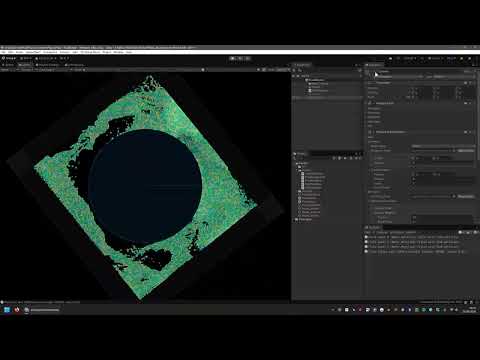480x360 pixels.
Task: Open the File menu
Action: point(3,52)
